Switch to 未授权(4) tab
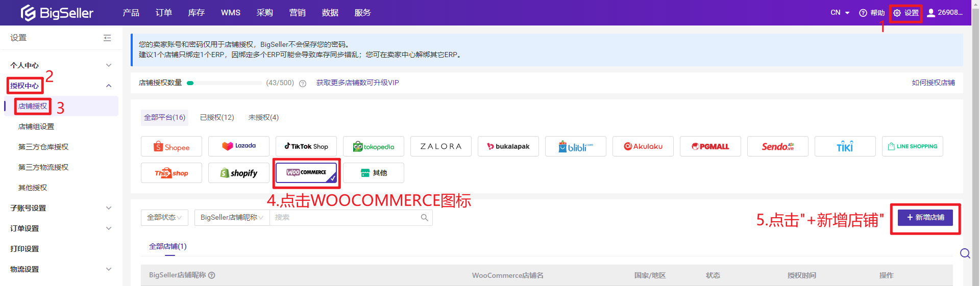 pyautogui.click(x=263, y=118)
